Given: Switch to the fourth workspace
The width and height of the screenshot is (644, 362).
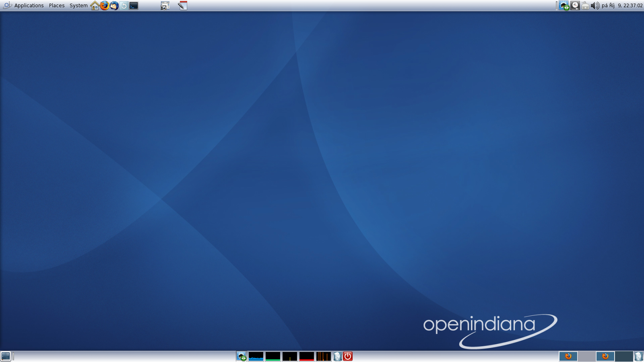Looking at the screenshot, I should 624,356.
